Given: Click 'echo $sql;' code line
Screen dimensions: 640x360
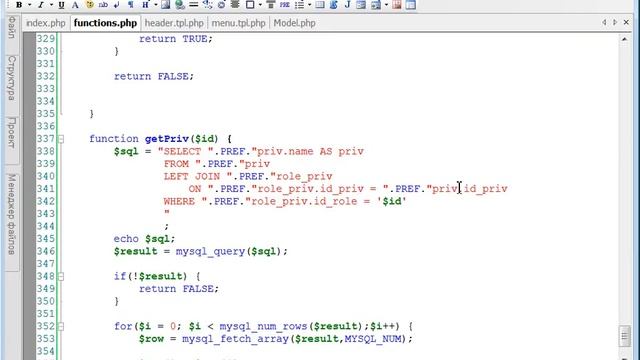Looking at the screenshot, I should [144, 239].
